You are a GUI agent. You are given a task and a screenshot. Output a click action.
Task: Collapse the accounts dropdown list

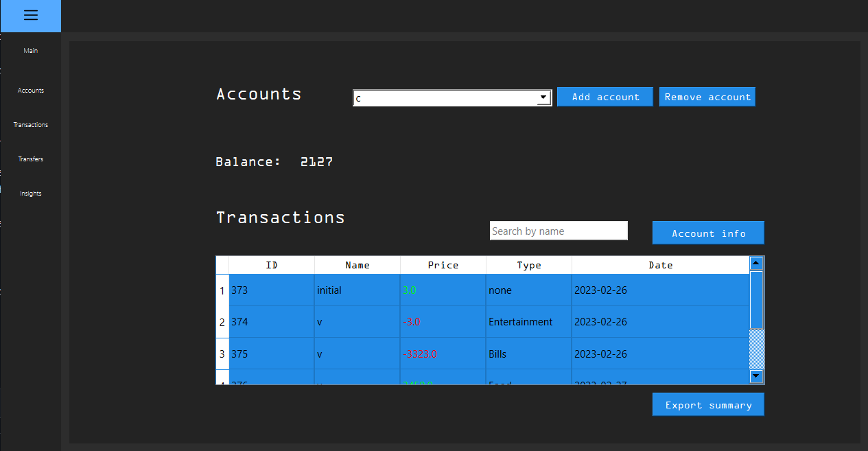tap(543, 97)
